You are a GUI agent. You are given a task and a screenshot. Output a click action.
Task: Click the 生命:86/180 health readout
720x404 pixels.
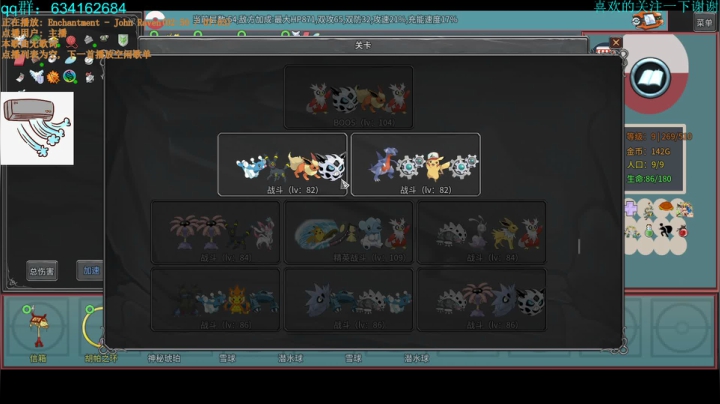point(649,179)
